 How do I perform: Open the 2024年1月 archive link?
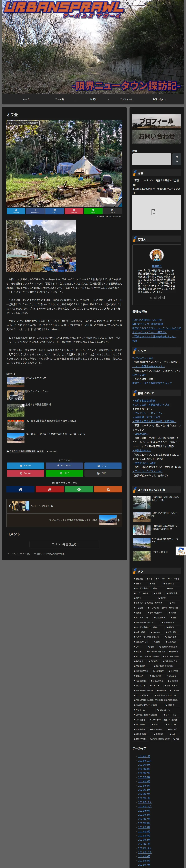pyautogui.click(x=144, y=756)
